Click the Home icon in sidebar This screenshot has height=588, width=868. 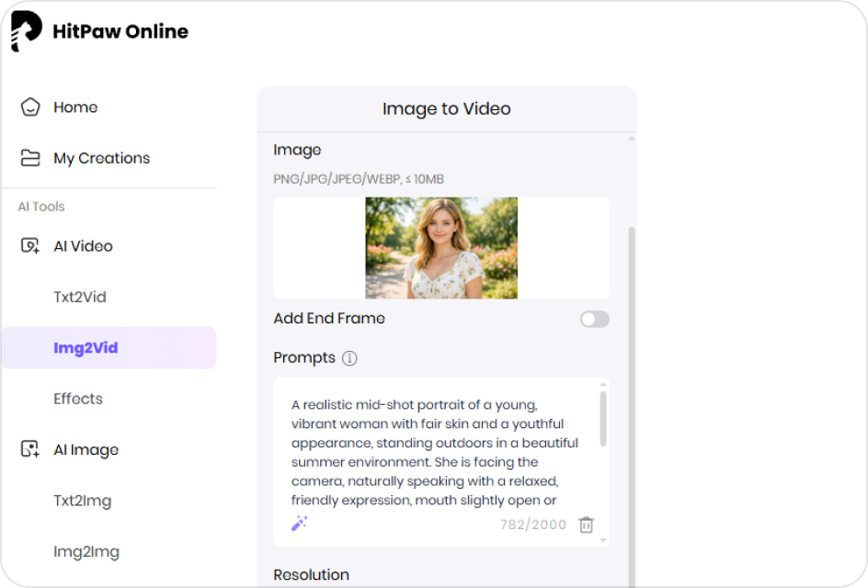click(x=30, y=107)
